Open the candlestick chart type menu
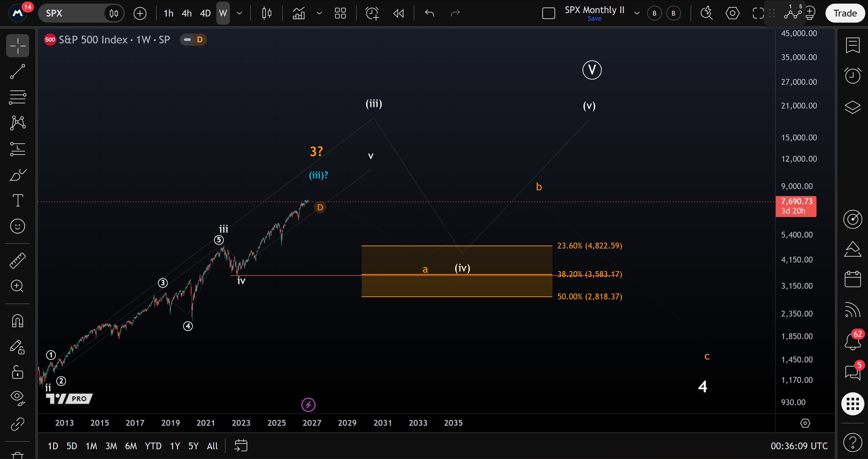Screen dimensions: 868x459 tap(267, 13)
